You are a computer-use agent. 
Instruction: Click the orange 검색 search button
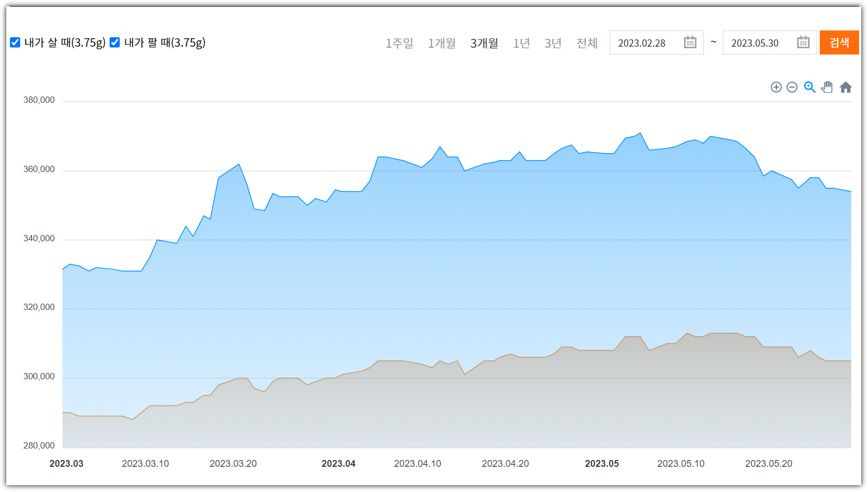(x=839, y=42)
